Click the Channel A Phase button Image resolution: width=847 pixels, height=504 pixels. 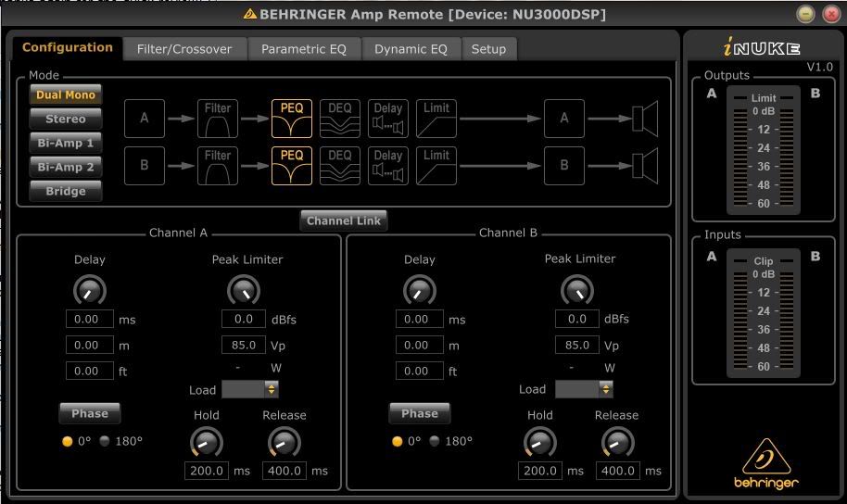click(x=90, y=413)
